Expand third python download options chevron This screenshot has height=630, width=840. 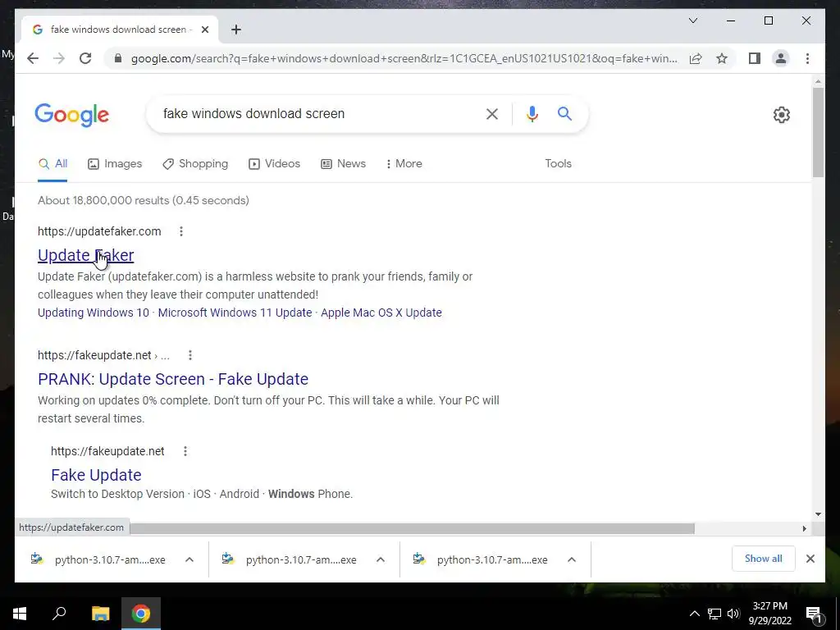pyautogui.click(x=572, y=559)
